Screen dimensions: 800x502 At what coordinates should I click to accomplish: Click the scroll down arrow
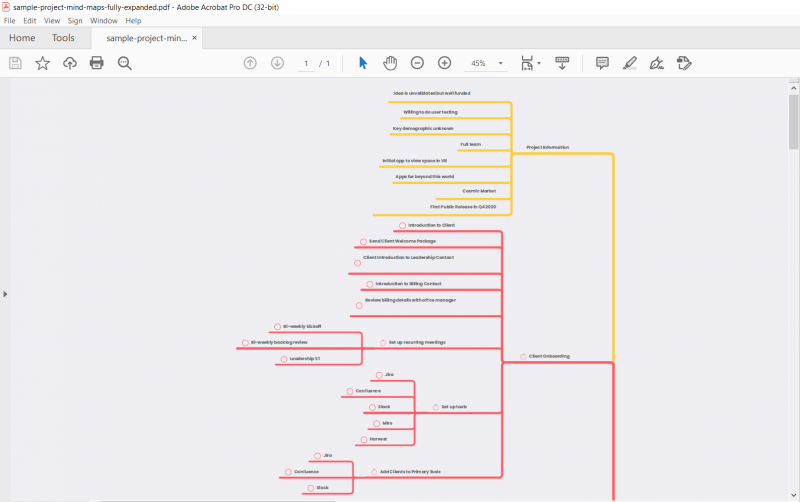pyautogui.click(x=793, y=495)
